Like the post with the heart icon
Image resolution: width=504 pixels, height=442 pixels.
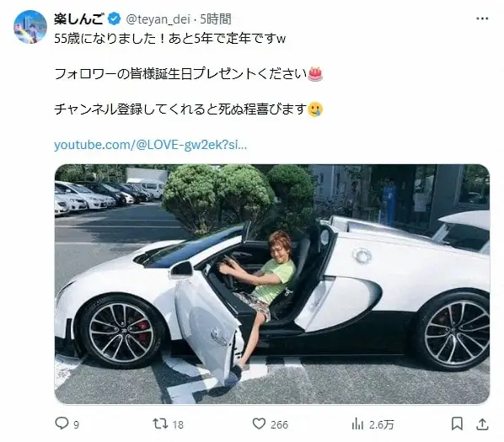(259, 423)
